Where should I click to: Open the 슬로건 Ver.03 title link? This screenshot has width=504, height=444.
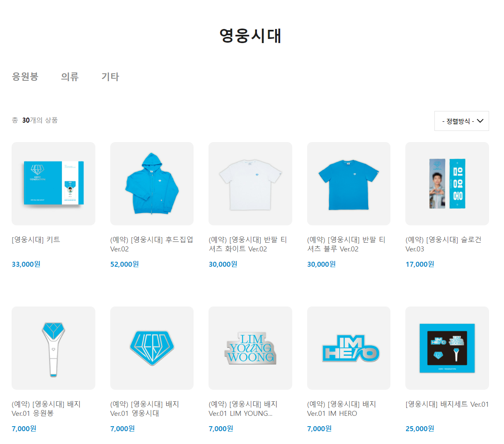(x=443, y=244)
